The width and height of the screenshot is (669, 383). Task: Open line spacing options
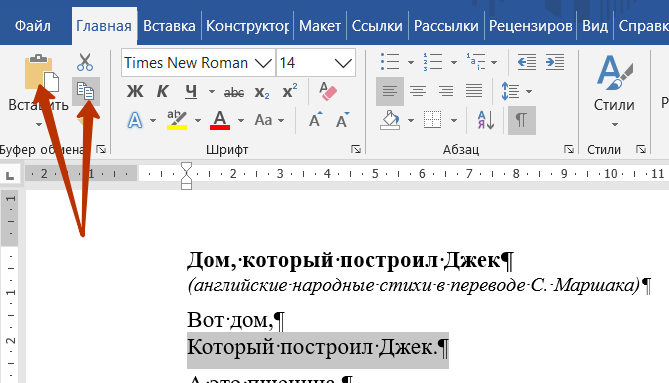(516, 91)
